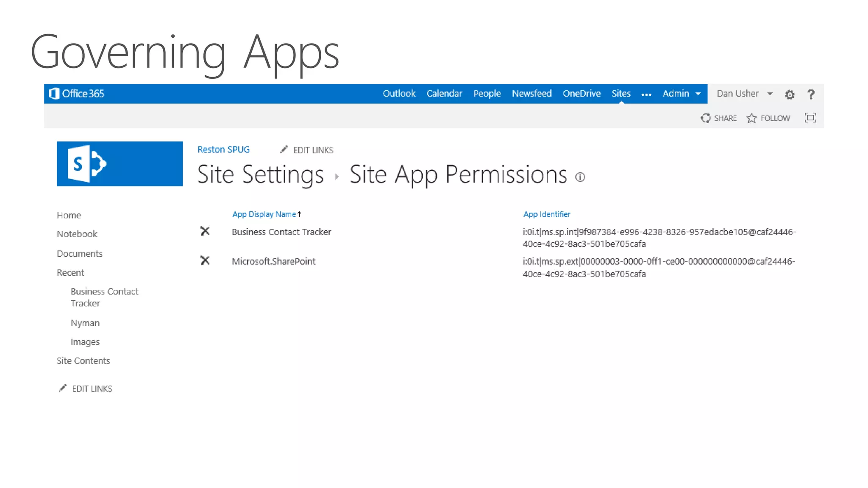Click the Reston SPUG site link
Screen dimensions: 868x488
pos(223,150)
